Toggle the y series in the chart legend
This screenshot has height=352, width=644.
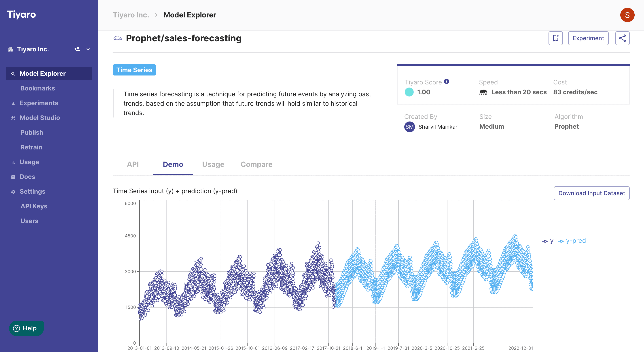click(547, 241)
